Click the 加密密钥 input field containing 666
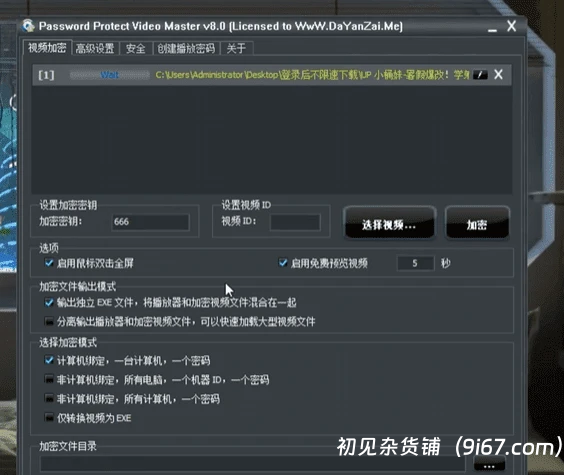This screenshot has height=475, width=564. (150, 222)
